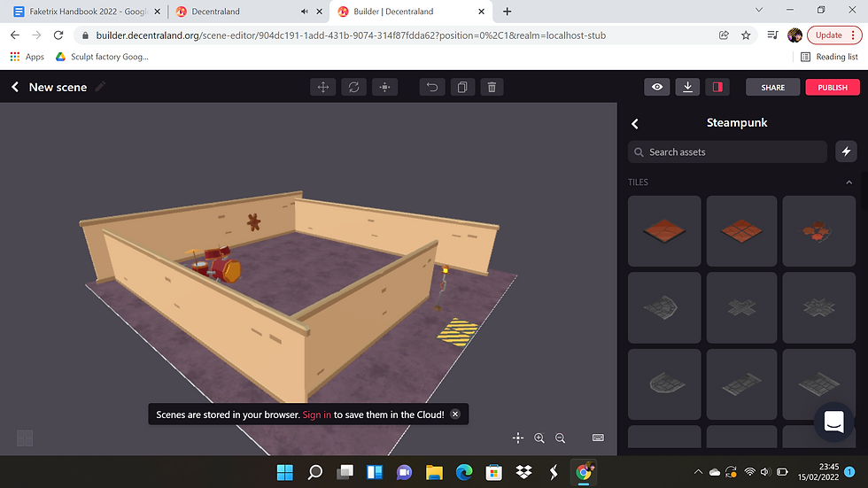This screenshot has width=868, height=488.
Task: Zoom out of the scene viewport
Action: pos(560,438)
